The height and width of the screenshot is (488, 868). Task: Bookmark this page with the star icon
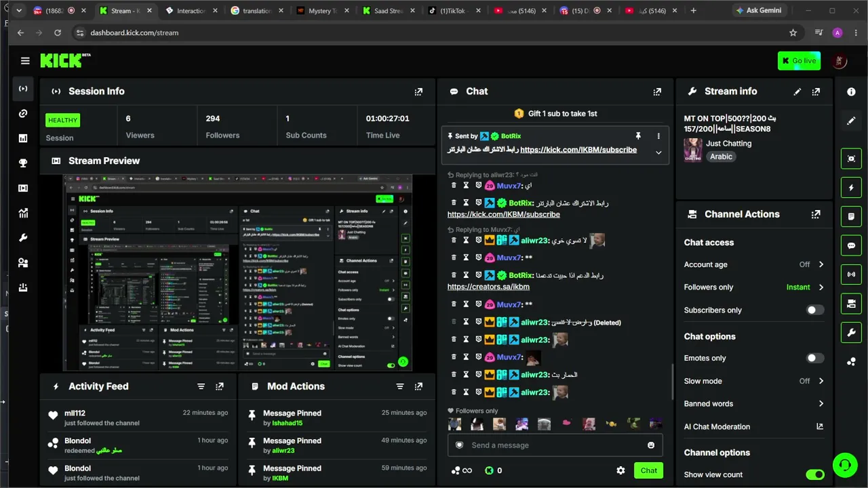coord(793,33)
